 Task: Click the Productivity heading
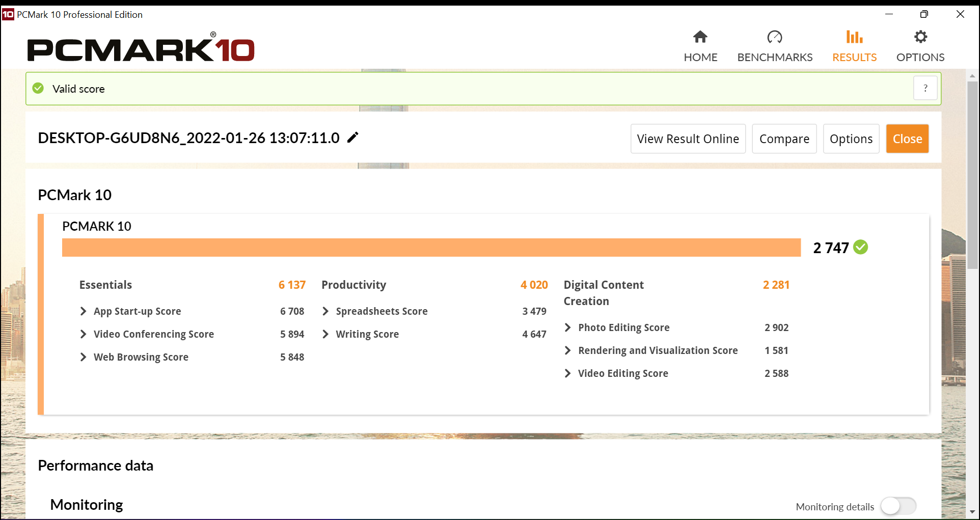click(353, 285)
